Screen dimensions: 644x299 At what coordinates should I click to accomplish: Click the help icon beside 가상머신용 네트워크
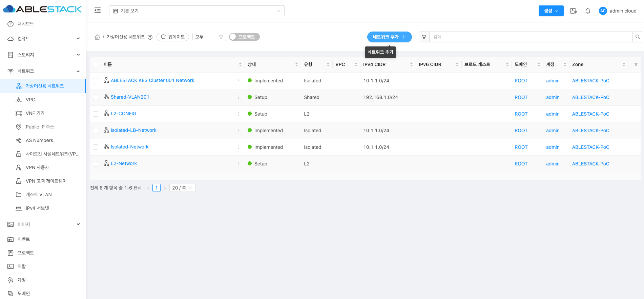point(150,37)
